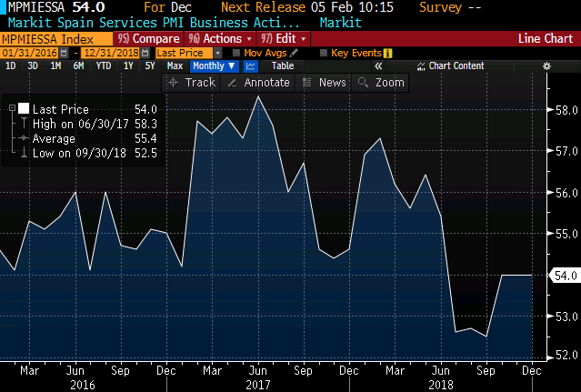The height and width of the screenshot is (392, 581).
Task: Click the start date field 01/31/2016
Action: pos(30,53)
